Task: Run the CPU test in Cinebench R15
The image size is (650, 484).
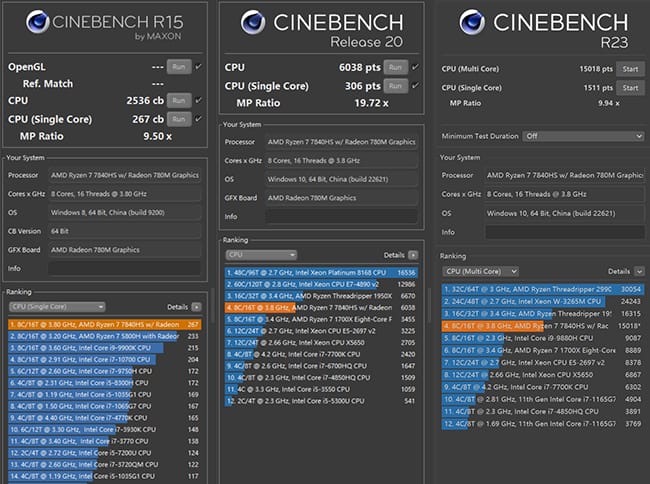Action: click(x=179, y=100)
